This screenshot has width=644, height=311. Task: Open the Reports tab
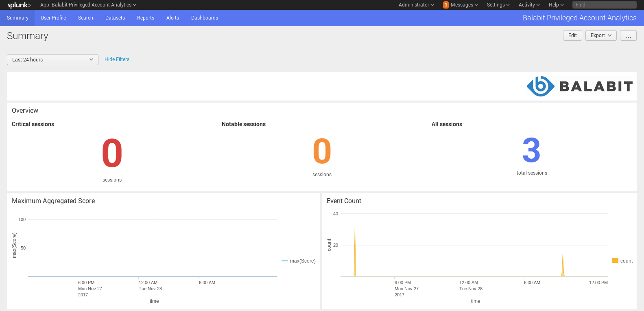point(146,18)
